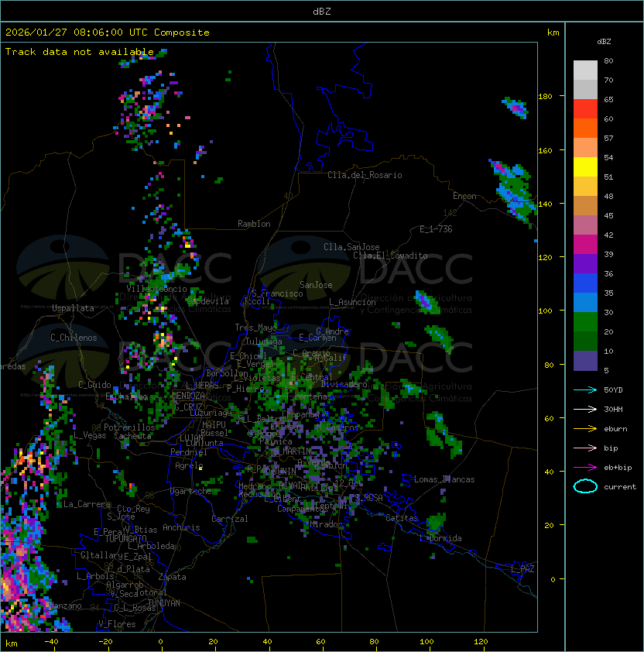Click the MENDOZA city label on map
This screenshot has height=652, width=644.
[188, 396]
